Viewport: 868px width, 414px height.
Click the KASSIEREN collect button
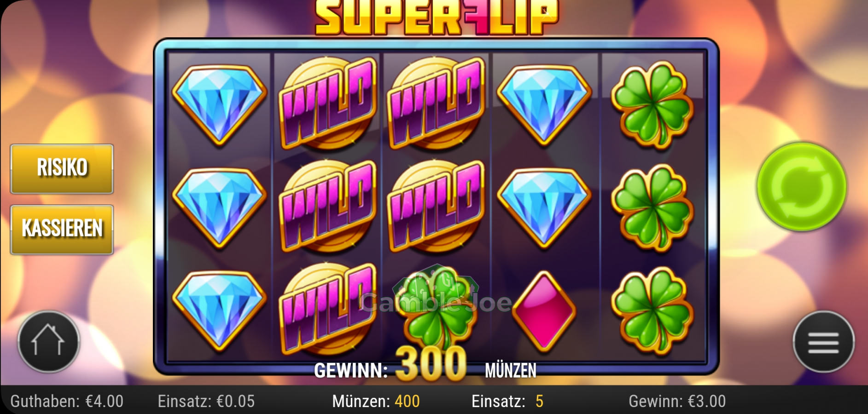coord(62,229)
